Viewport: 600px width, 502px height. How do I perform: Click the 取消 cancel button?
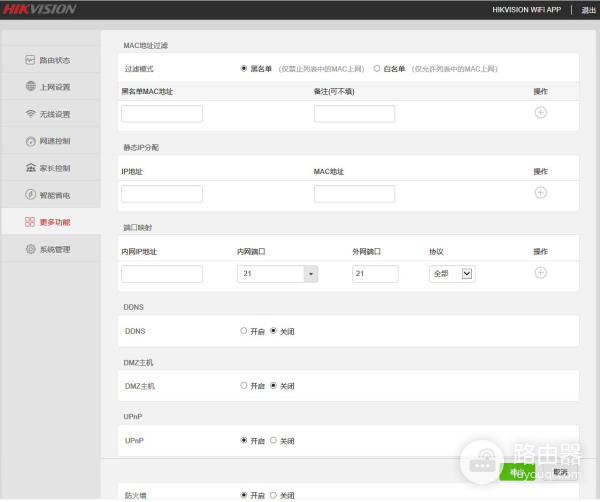tap(560, 472)
